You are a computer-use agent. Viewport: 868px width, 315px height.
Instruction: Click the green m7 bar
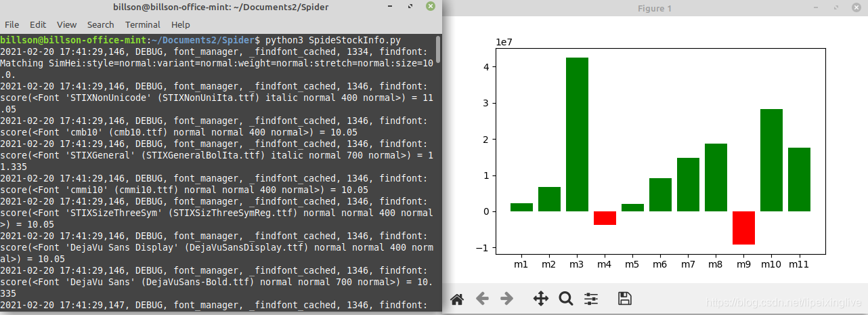(688, 185)
